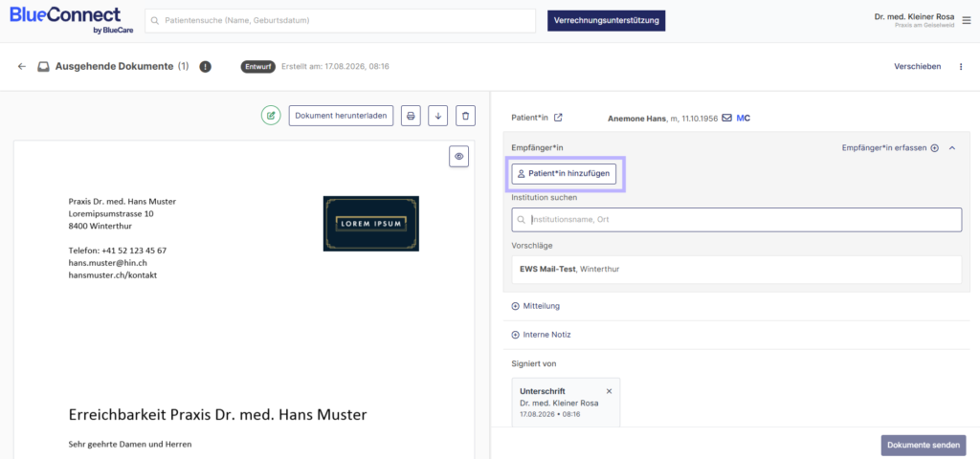This screenshot has height=459, width=980.
Task: Click Patient*in hinzufügen button
Action: point(564,174)
